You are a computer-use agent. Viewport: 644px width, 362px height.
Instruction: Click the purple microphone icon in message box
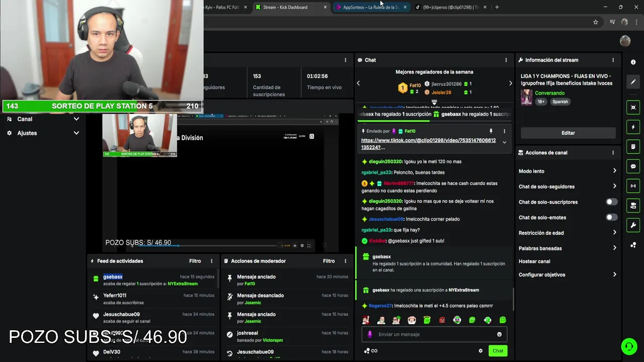pos(370,334)
